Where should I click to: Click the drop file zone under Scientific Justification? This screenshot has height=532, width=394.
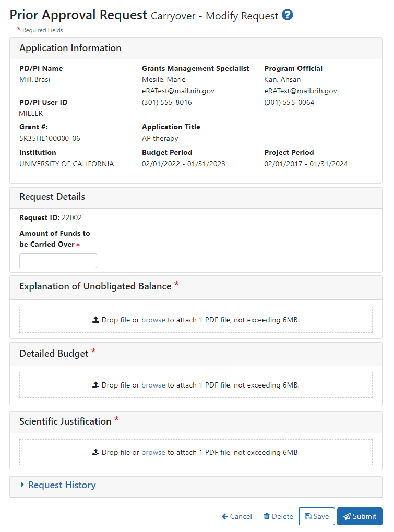pyautogui.click(x=196, y=452)
